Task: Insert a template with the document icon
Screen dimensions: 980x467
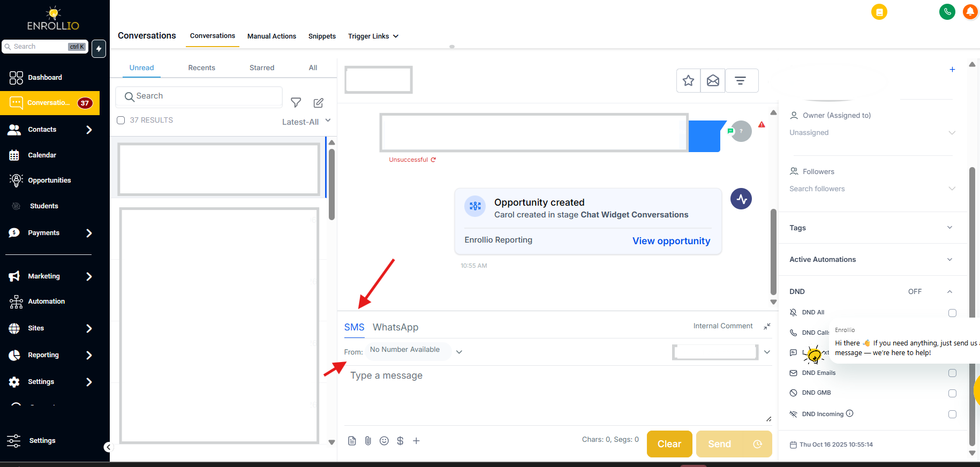Action: pos(352,441)
